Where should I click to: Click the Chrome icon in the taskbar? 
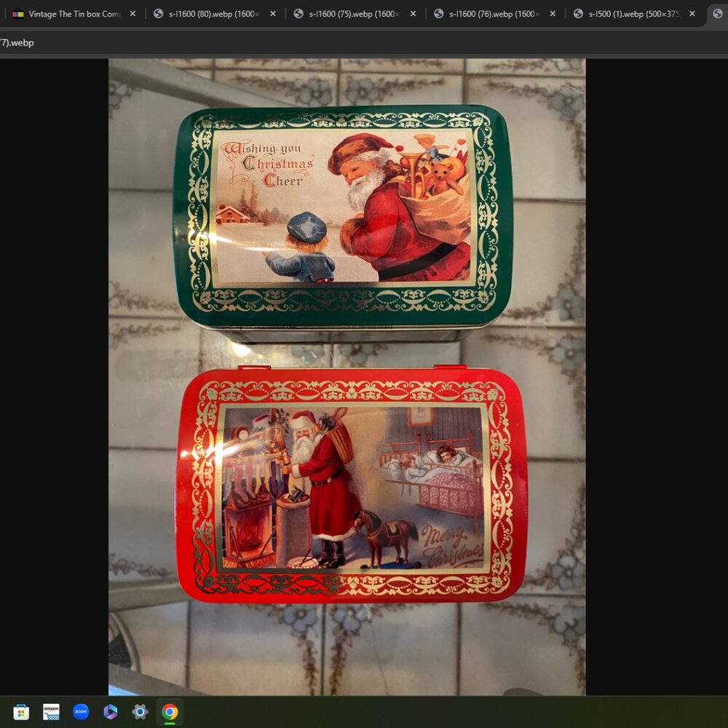pyautogui.click(x=170, y=712)
